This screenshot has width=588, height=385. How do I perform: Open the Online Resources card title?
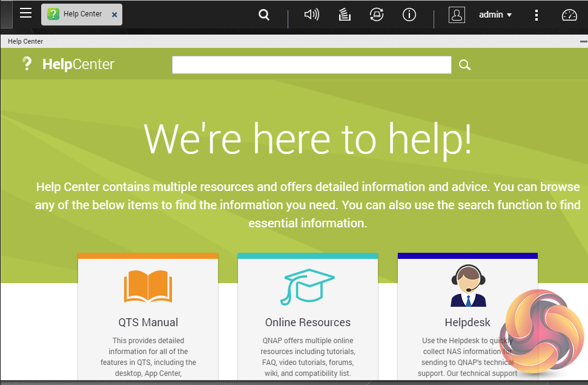pos(308,323)
